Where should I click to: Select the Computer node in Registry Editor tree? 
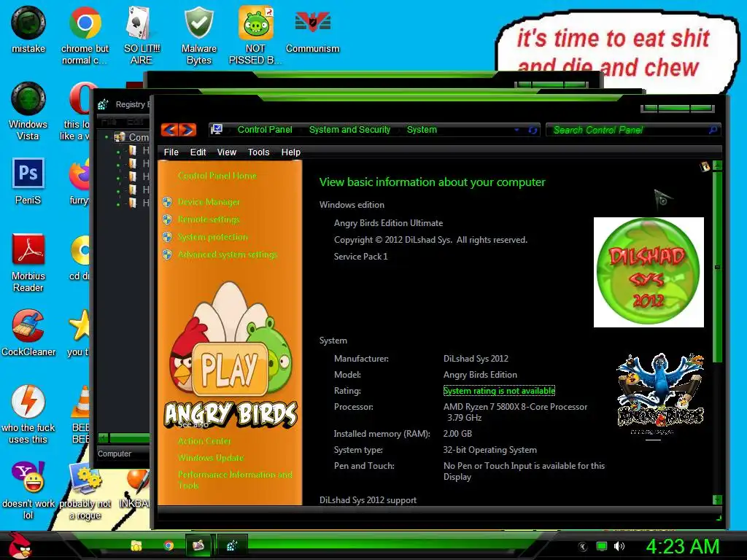[133, 137]
